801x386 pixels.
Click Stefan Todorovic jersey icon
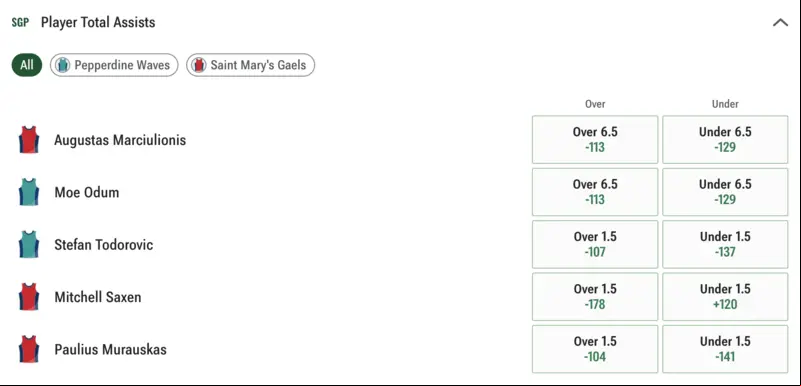click(29, 245)
